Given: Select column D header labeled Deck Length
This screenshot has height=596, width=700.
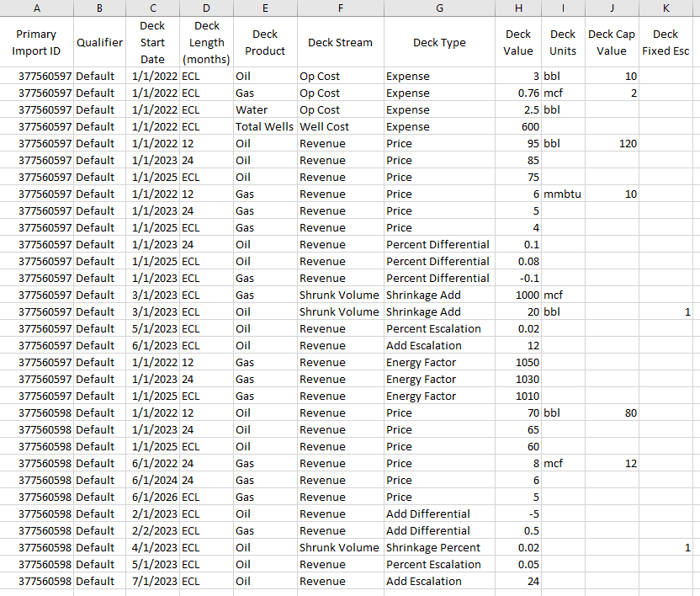Looking at the screenshot, I should click(206, 8).
